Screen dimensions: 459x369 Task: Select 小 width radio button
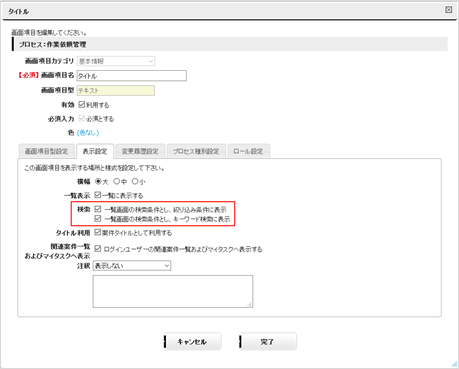tap(135, 181)
